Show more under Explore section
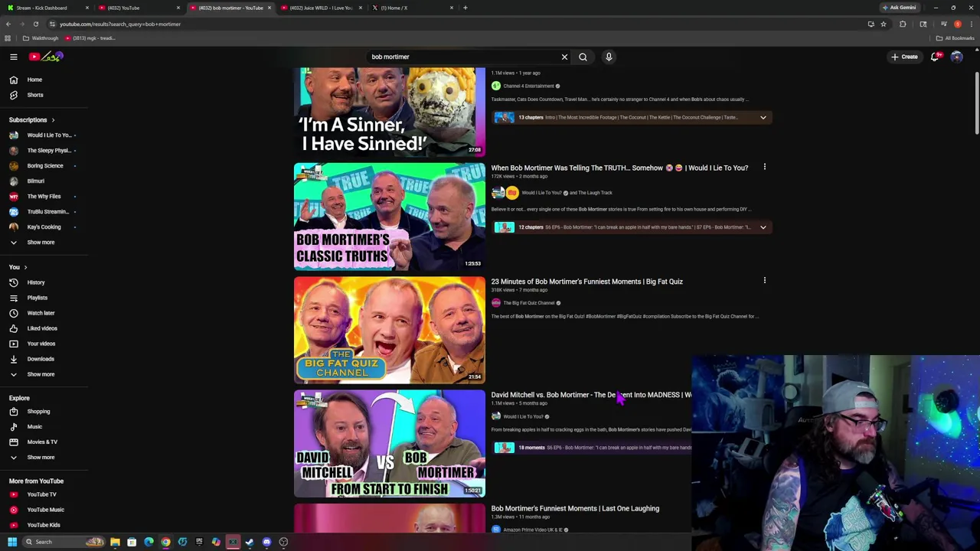980x551 pixels. click(x=41, y=458)
